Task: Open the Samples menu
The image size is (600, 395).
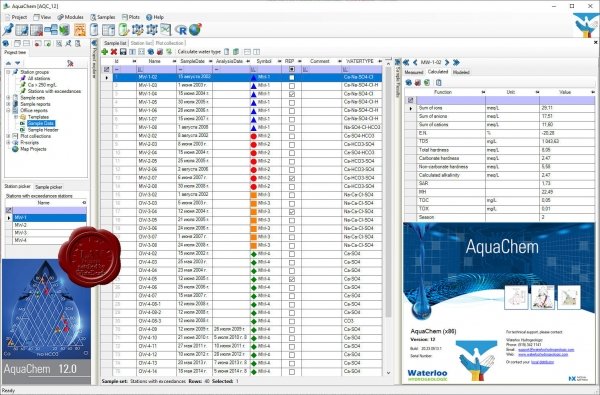Action: point(103,17)
